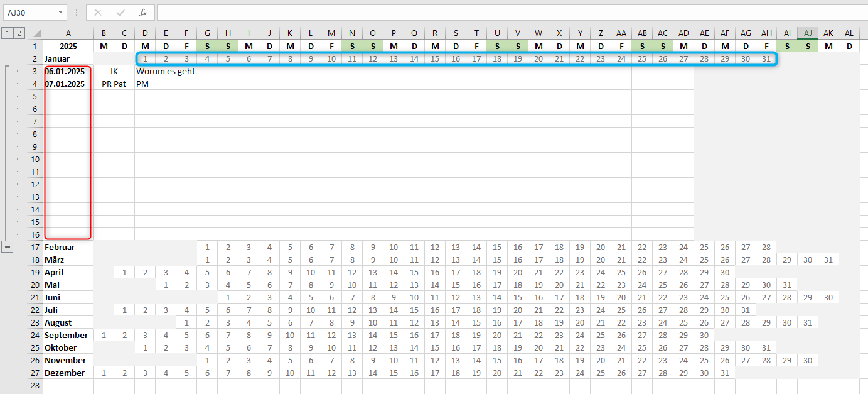
Task: Select the cell containing Worum es geht
Action: [166, 71]
